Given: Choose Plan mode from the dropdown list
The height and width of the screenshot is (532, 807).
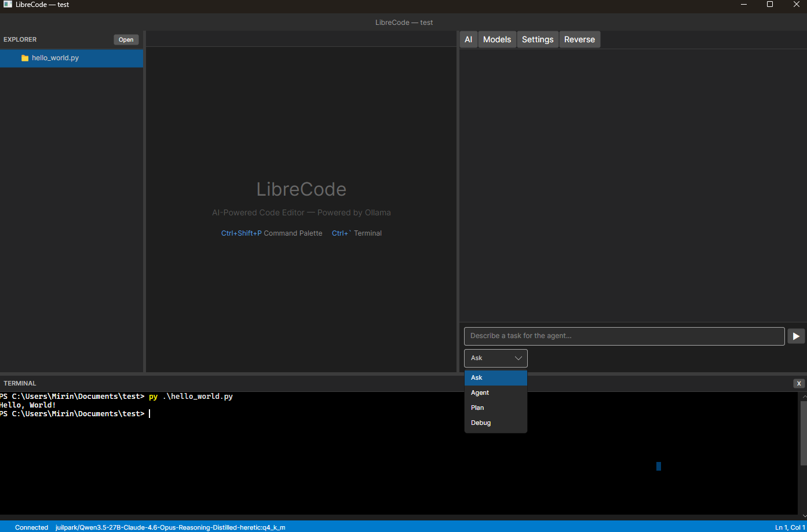Looking at the screenshot, I should tap(496, 408).
